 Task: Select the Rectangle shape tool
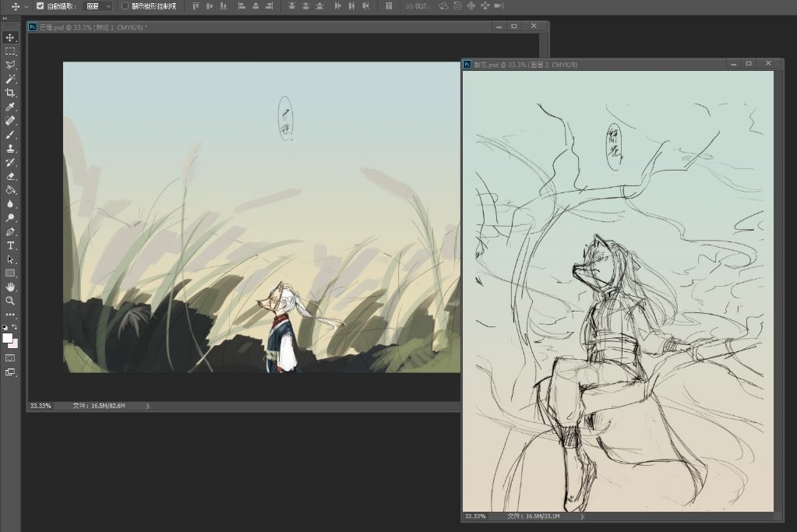pyautogui.click(x=10, y=273)
